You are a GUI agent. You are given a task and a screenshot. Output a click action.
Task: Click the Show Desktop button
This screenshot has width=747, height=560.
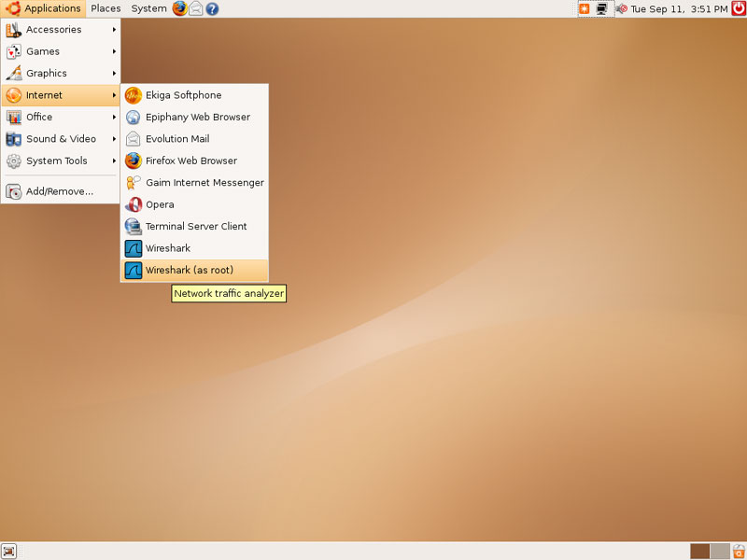[9, 551]
